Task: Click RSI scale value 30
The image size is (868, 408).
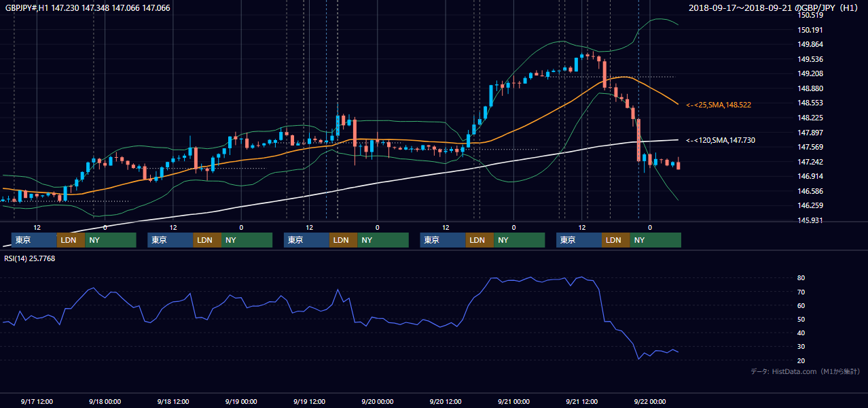Action: (x=801, y=347)
